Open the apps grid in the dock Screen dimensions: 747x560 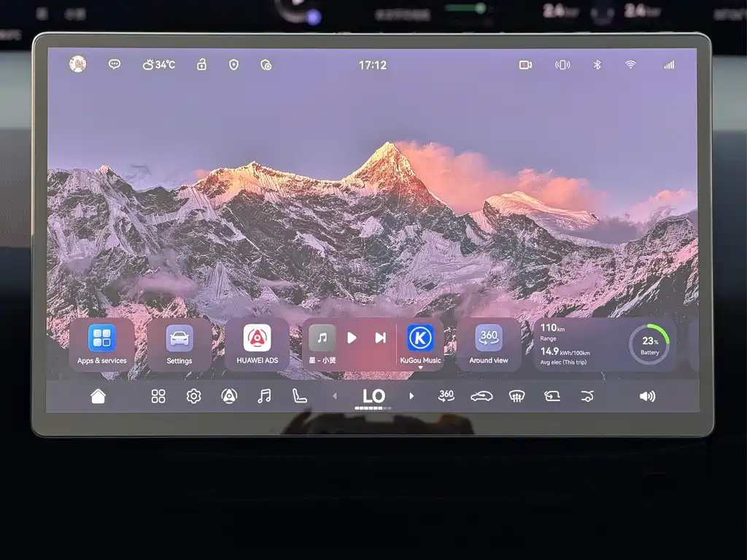(x=158, y=396)
